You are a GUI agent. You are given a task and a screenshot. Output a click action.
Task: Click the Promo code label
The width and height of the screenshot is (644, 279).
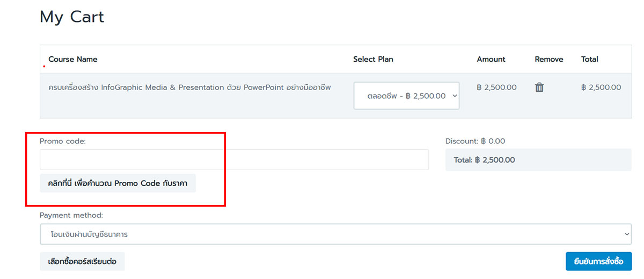pos(63,141)
